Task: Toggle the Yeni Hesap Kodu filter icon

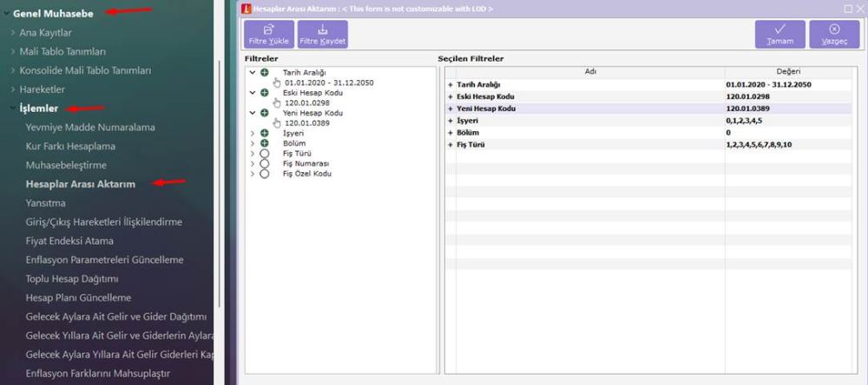Action: coord(265,112)
